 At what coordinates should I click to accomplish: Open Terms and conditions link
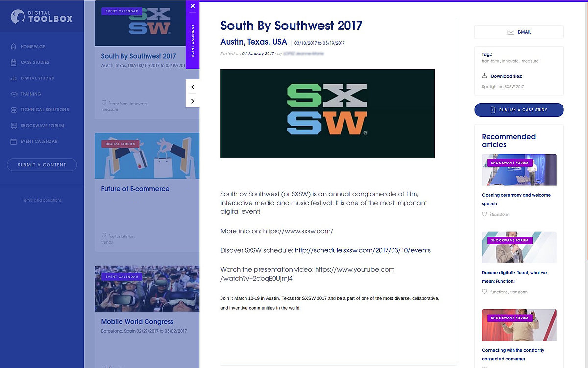pos(42,200)
